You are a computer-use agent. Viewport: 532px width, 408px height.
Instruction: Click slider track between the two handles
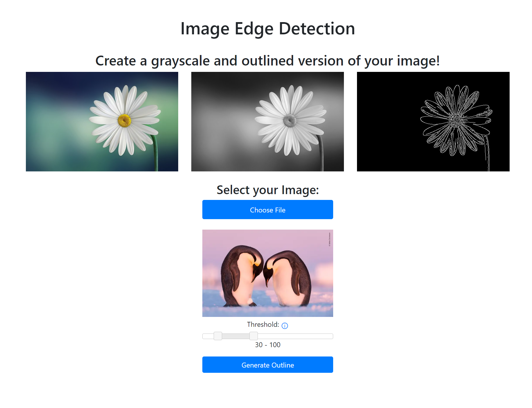[x=236, y=336]
